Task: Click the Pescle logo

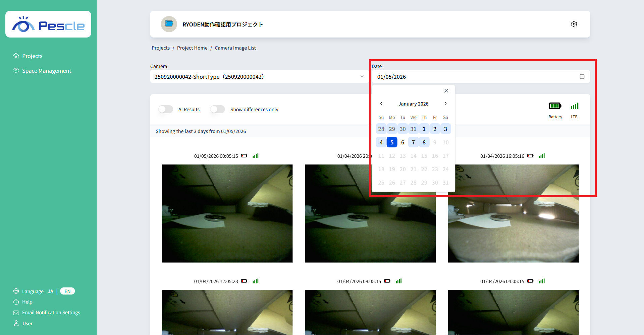Action: 48,24
